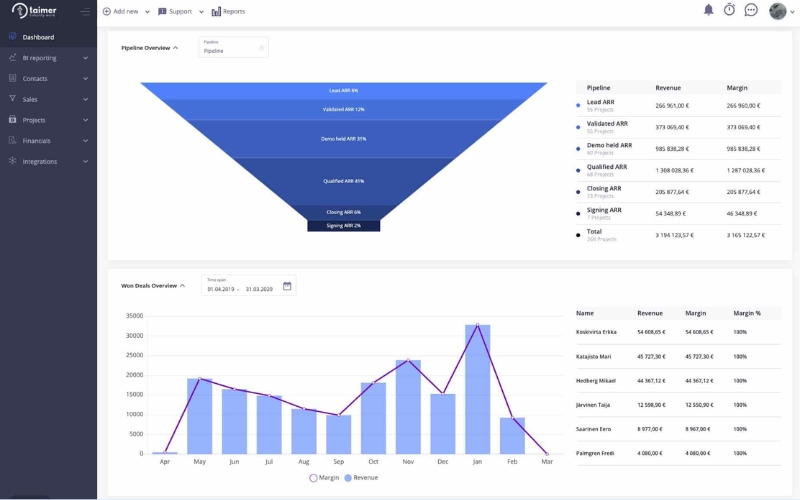The height and width of the screenshot is (500, 800).
Task: Click the user profile avatar
Action: click(778, 11)
